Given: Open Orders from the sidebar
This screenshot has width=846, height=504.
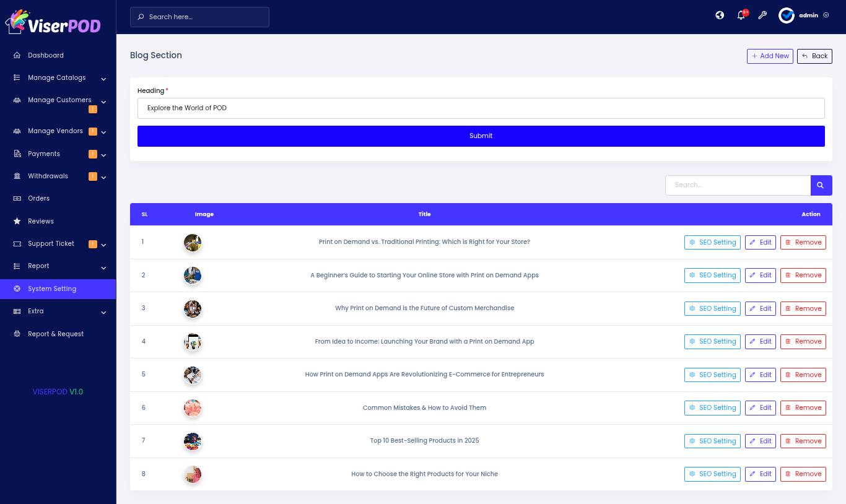Looking at the screenshot, I should pyautogui.click(x=38, y=199).
